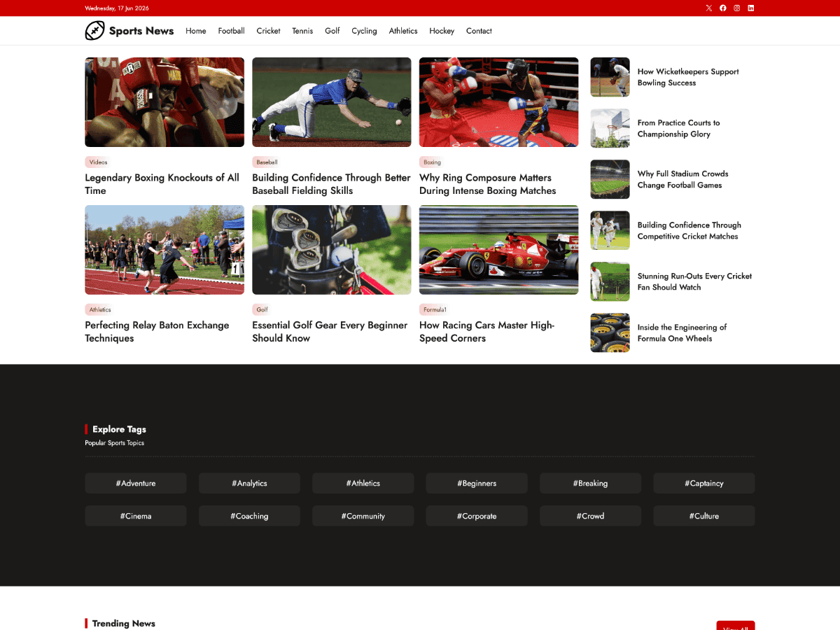This screenshot has width=840, height=630.
Task: Click the date 'Wednesday, 17 Jun 2026'
Action: [x=117, y=8]
